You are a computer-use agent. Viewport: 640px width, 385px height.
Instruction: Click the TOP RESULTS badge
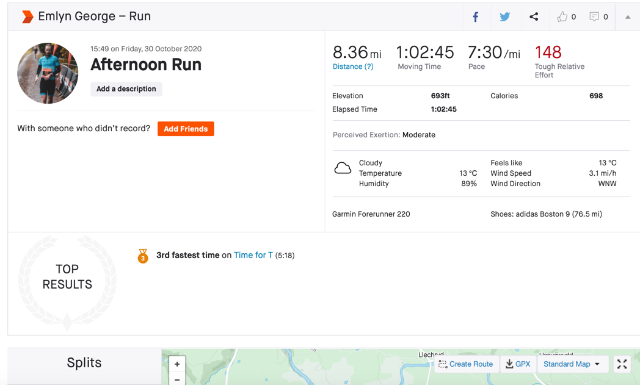67,282
